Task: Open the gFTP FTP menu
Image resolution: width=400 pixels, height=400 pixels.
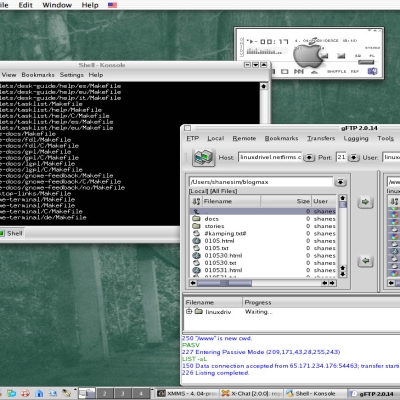Action: [192, 138]
